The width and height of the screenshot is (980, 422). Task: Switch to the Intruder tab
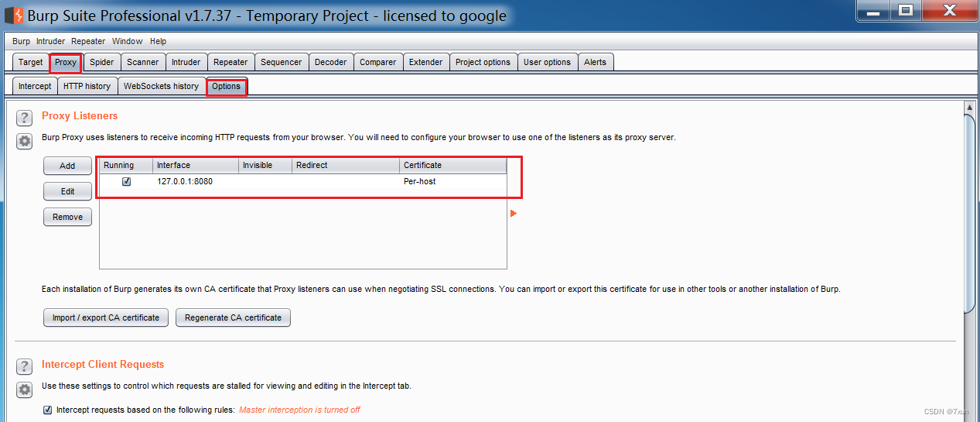click(186, 62)
